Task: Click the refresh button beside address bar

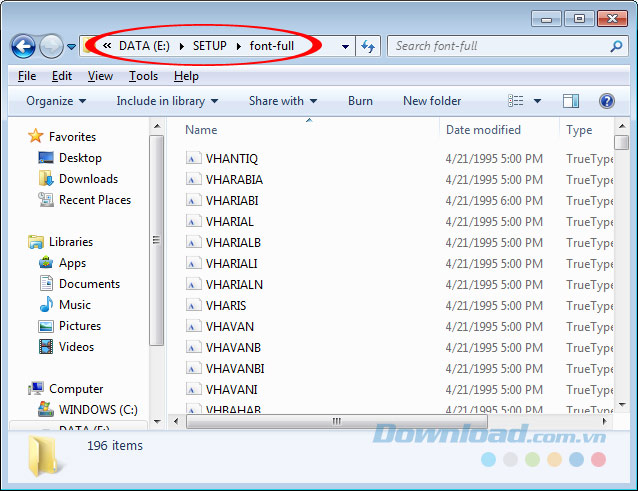Action: 368,46
